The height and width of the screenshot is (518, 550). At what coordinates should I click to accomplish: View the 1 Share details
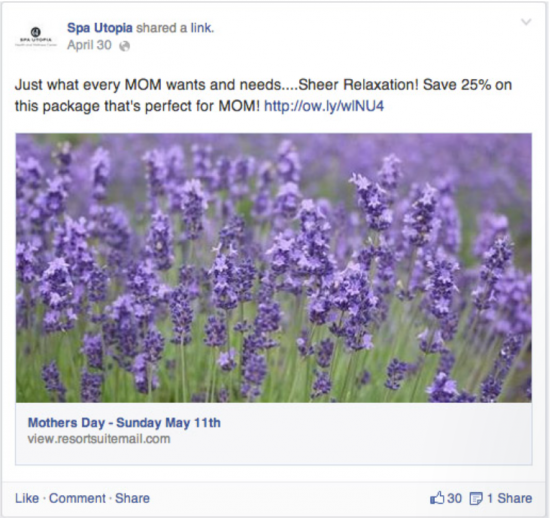pos(509,498)
